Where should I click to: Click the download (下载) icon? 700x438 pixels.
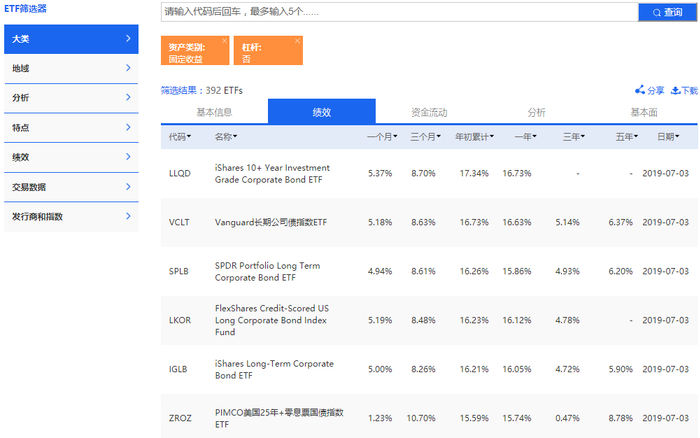675,90
